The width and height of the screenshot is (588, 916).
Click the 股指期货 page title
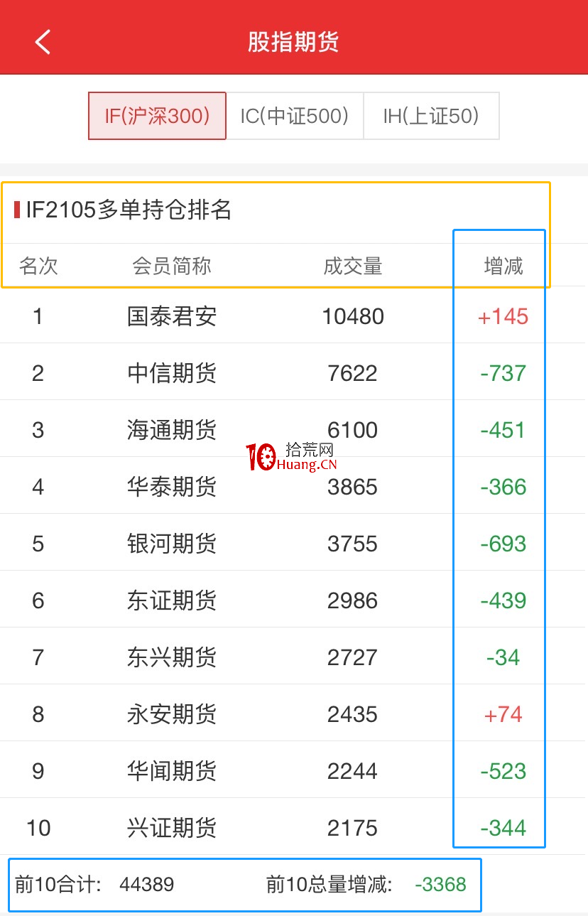coord(293,42)
